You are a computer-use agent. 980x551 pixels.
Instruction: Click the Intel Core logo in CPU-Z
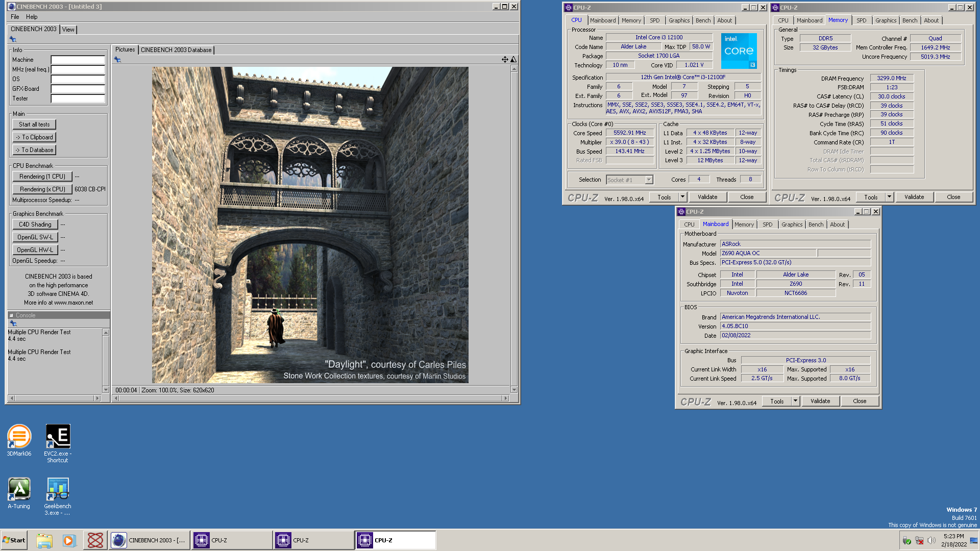(739, 51)
